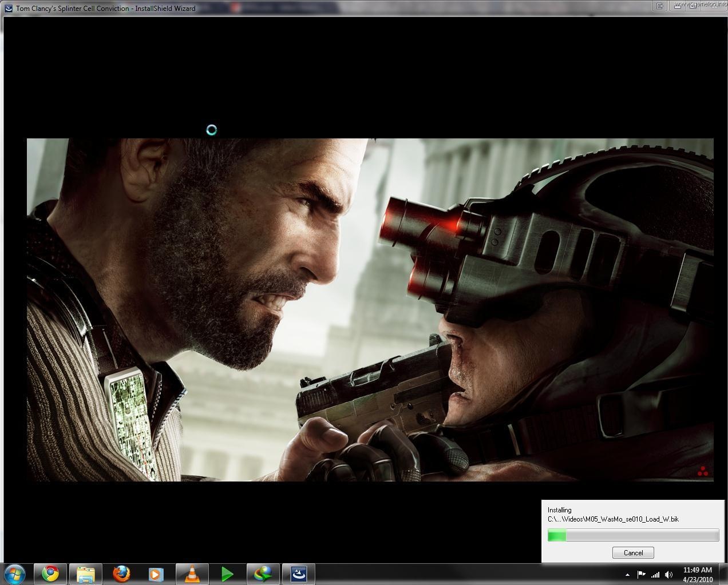This screenshot has width=728, height=585.
Task: Select the InstallShield Wizard taskbar button
Action: coord(299,574)
